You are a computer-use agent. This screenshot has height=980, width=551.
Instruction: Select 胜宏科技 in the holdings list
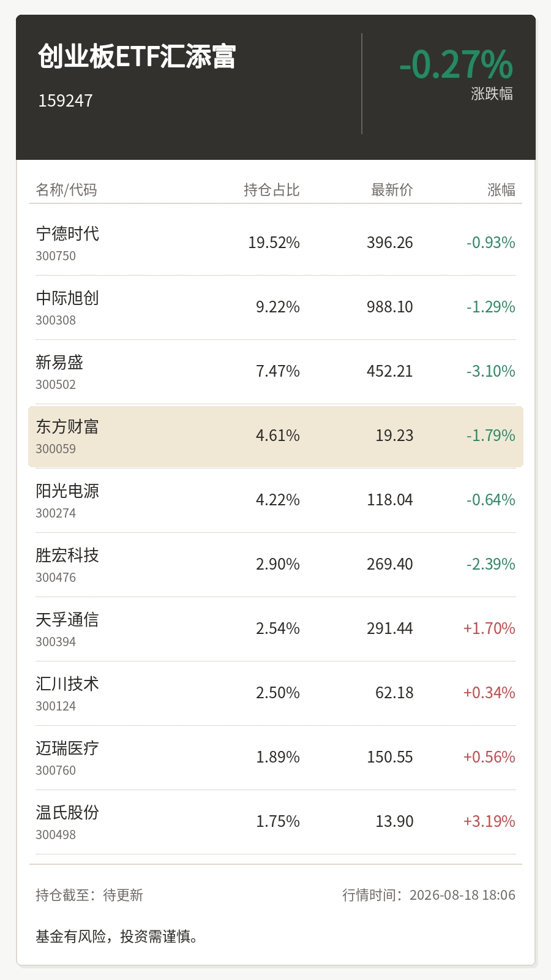click(275, 565)
